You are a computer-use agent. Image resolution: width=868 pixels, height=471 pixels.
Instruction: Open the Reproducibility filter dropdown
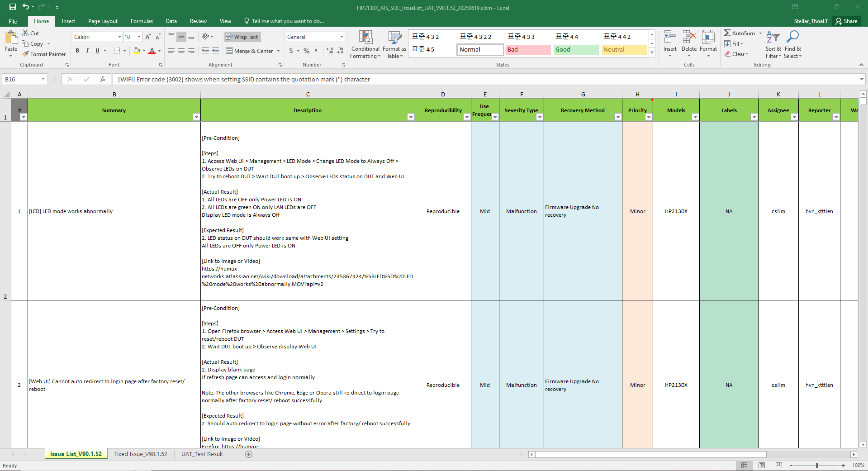click(x=467, y=117)
